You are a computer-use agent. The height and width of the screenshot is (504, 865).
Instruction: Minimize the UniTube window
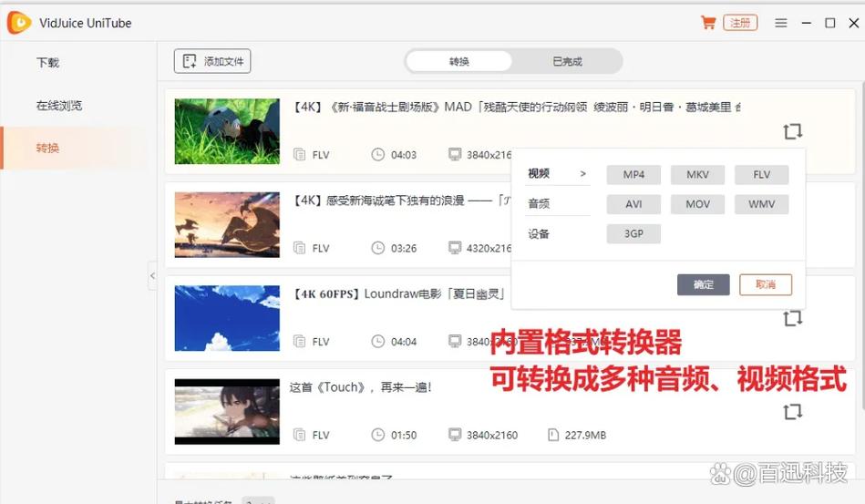(x=807, y=23)
